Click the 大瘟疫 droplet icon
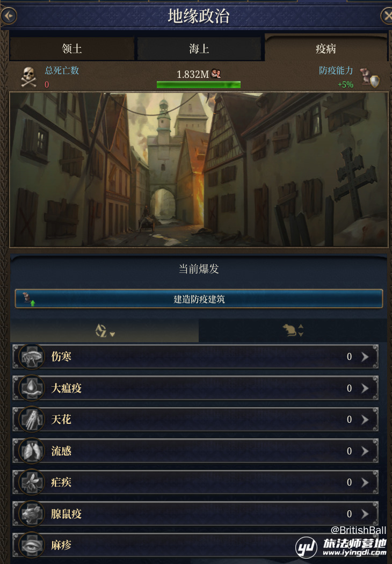 32,388
